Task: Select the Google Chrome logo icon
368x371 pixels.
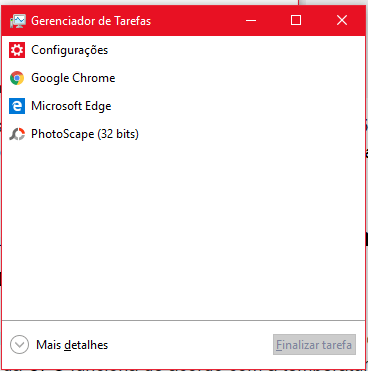Action: click(17, 78)
